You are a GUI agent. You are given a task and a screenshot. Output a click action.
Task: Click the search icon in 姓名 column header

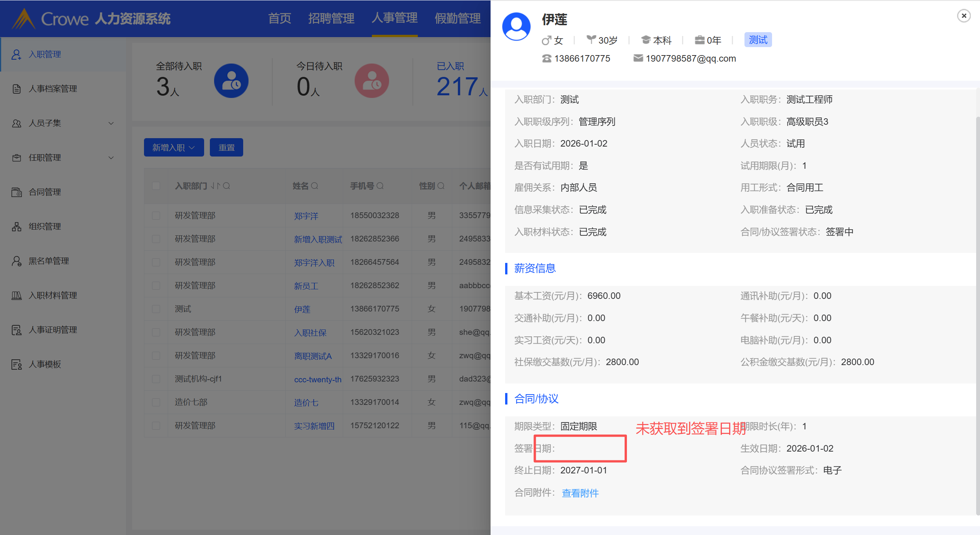(314, 186)
